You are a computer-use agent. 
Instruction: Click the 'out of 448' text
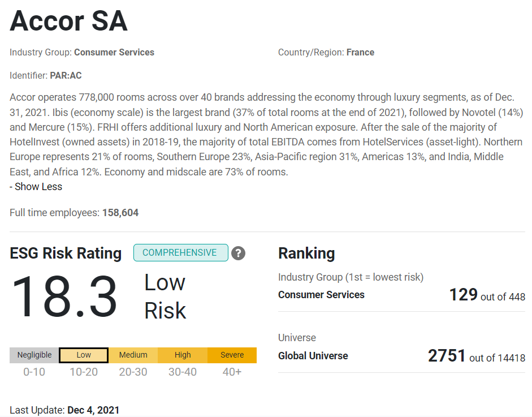tap(503, 297)
